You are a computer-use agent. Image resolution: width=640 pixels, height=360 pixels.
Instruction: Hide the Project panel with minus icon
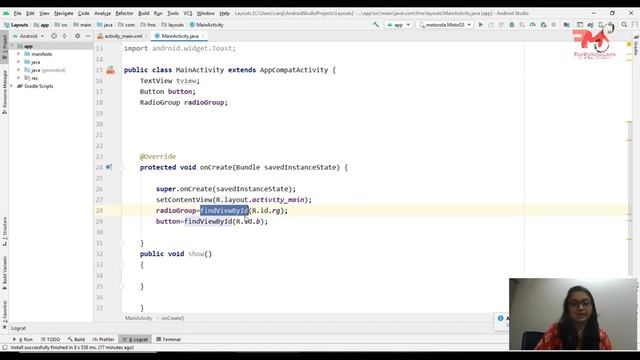point(88,36)
